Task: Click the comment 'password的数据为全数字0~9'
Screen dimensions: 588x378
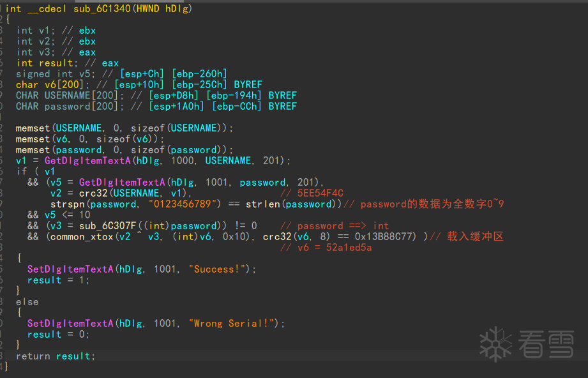Action: click(424, 204)
